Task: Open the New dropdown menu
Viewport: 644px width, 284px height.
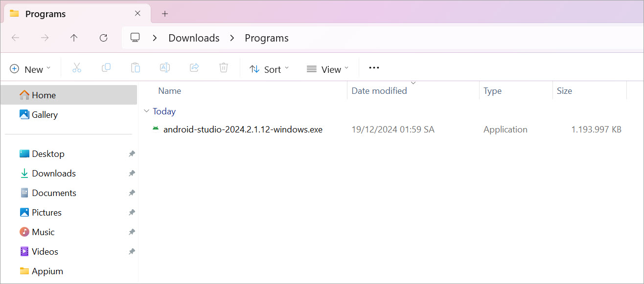Action: pos(30,69)
